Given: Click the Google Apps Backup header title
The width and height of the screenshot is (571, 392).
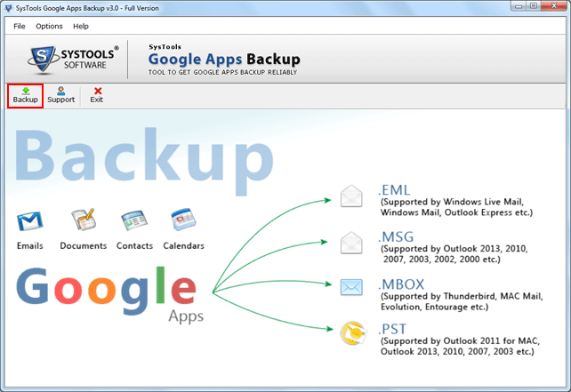Looking at the screenshot, I should (x=224, y=59).
